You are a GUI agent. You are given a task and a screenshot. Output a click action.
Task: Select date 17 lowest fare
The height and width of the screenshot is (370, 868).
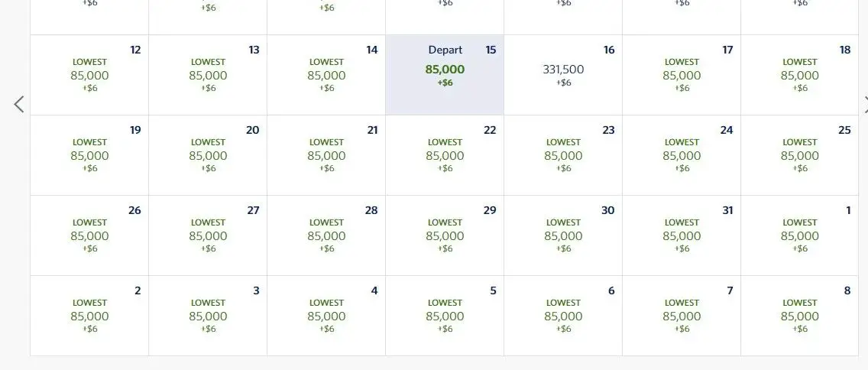coord(682,75)
